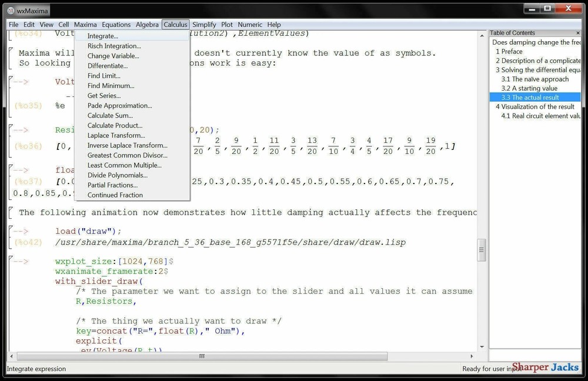Open the Maxima menu
This screenshot has width=588, height=381.
85,24
